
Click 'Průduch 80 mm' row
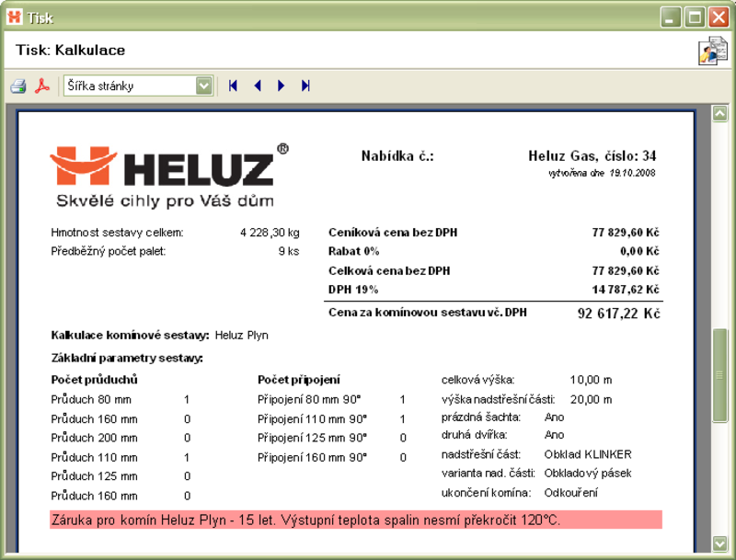tap(121, 400)
